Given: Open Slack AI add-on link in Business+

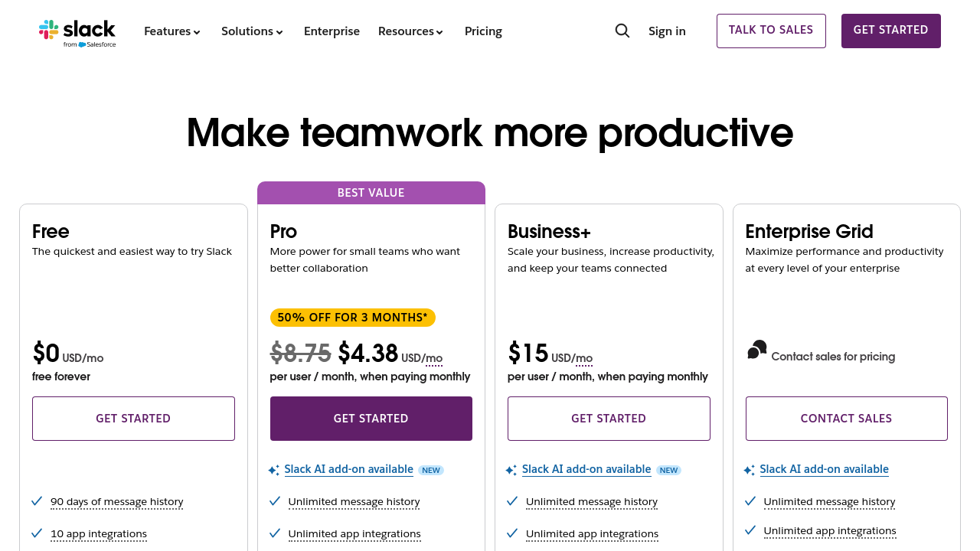Looking at the screenshot, I should pos(586,469).
